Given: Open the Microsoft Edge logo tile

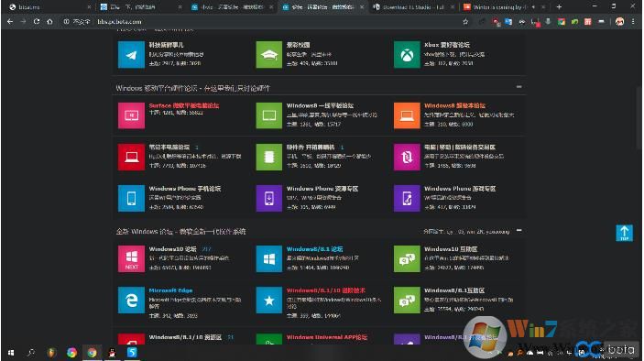Looking at the screenshot, I should tap(131, 301).
